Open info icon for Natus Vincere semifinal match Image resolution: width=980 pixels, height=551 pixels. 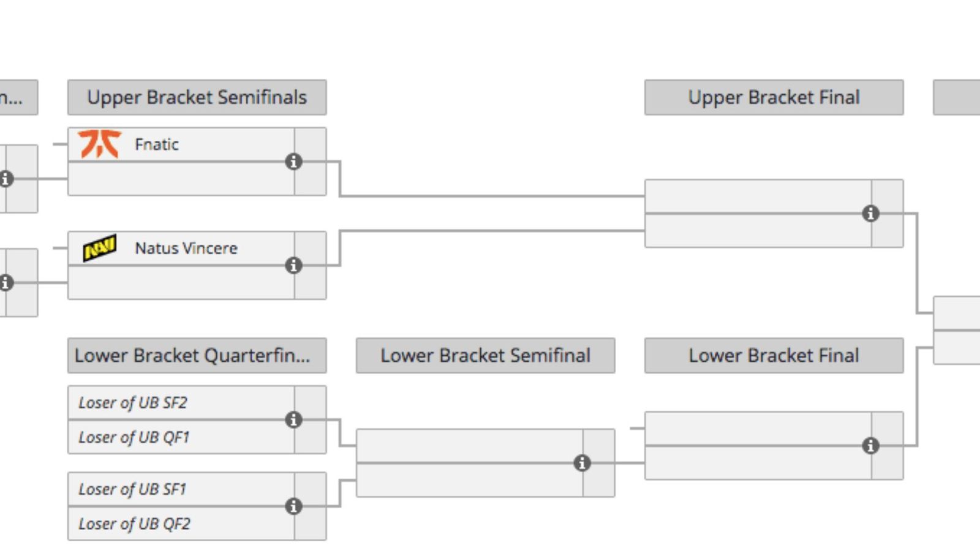pyautogui.click(x=294, y=266)
